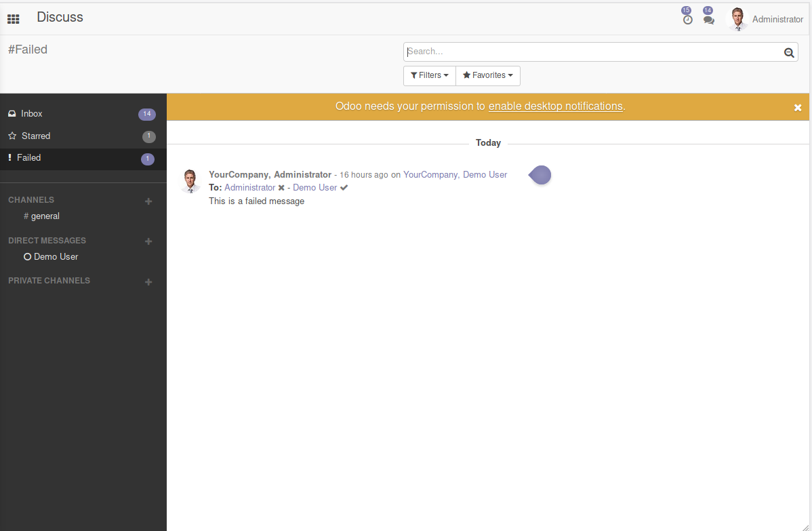Dismiss the desktop notifications banner
The width and height of the screenshot is (812, 531).
pos(798,106)
